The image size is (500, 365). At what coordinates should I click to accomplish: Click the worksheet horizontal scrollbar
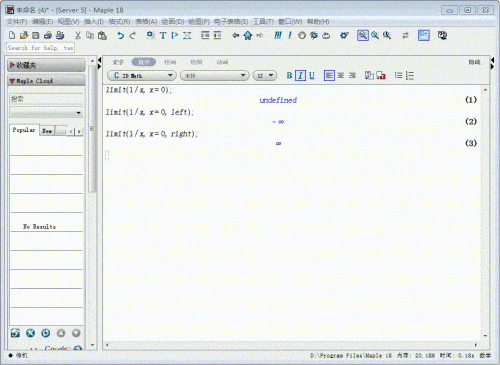click(291, 345)
